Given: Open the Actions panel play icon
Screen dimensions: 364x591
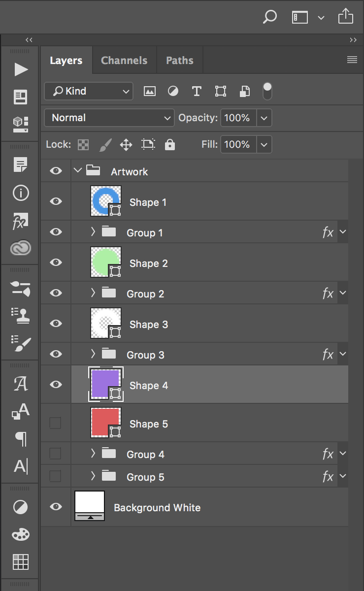Looking at the screenshot, I should point(21,69).
